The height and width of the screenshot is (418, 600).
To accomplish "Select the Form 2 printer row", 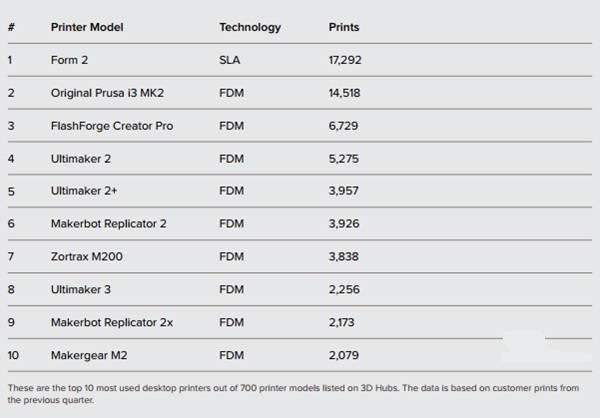I will [300, 60].
